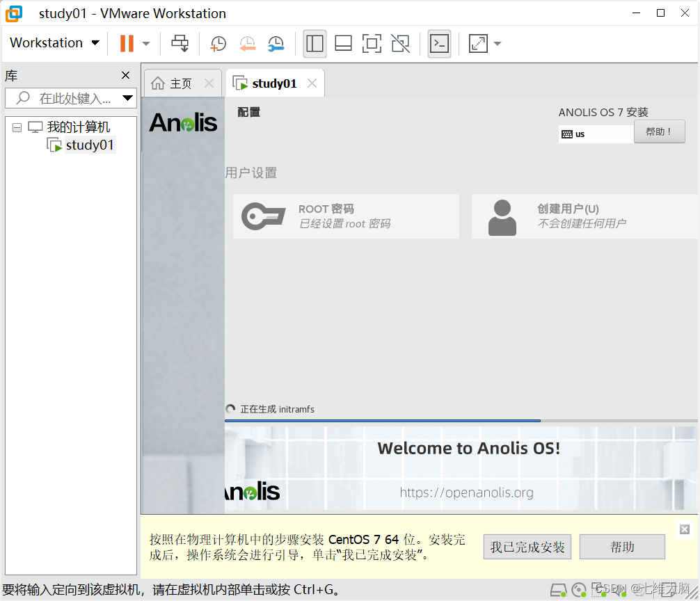Send Ctrl+Alt+Del to the virtual machine
The width and height of the screenshot is (700, 601).
pyautogui.click(x=180, y=43)
